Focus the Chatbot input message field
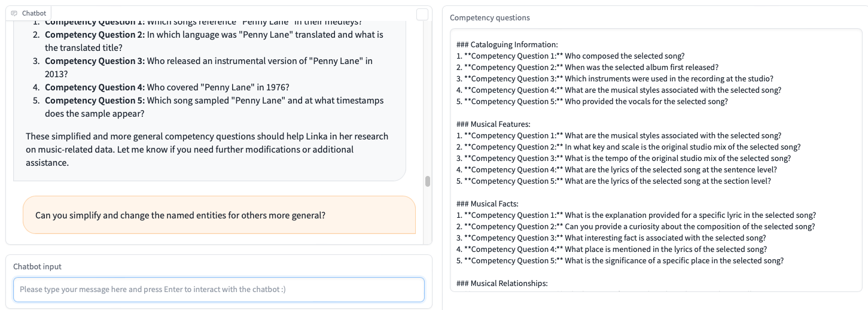 (219, 290)
